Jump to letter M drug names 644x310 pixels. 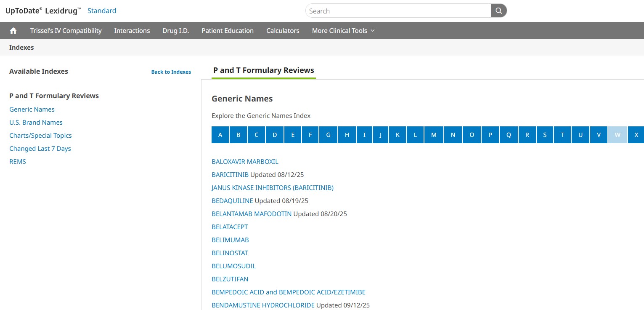click(x=433, y=135)
